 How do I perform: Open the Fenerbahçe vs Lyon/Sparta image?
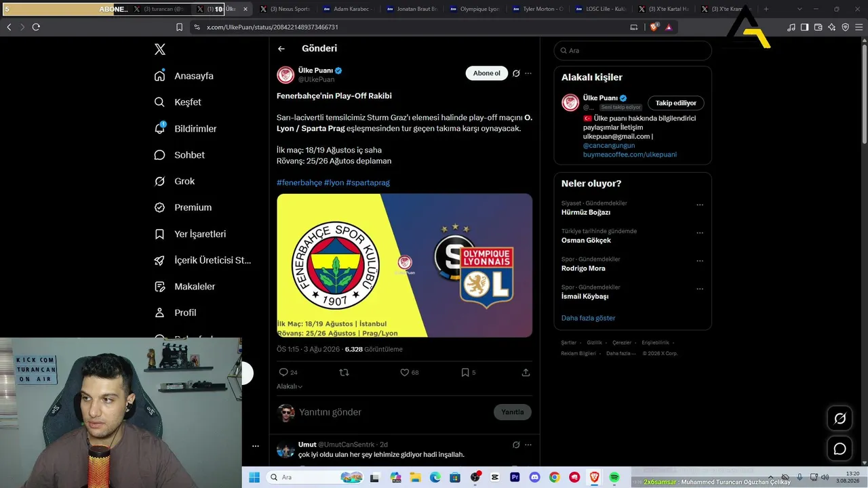coord(404,266)
